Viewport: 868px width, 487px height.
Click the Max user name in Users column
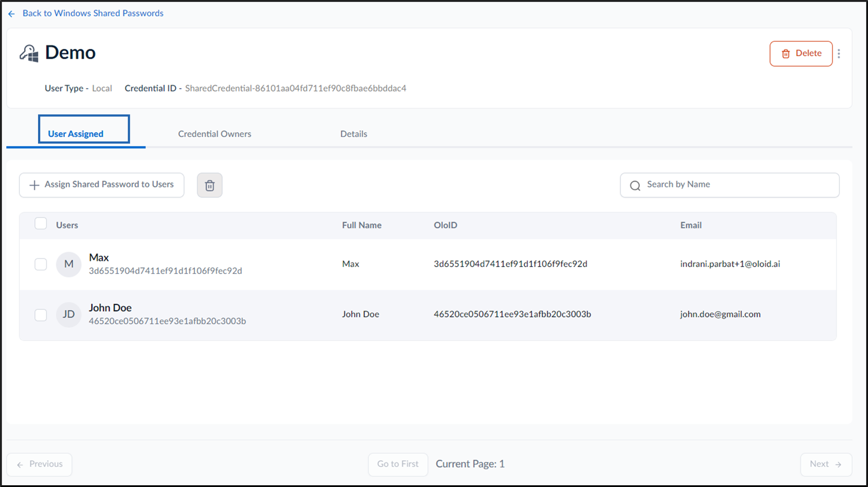click(99, 258)
